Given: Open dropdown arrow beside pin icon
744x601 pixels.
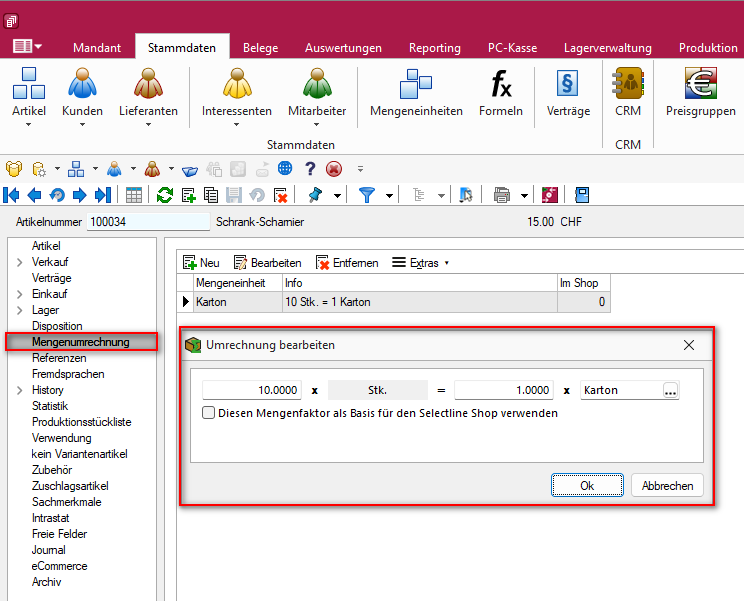Looking at the screenshot, I should (337, 195).
